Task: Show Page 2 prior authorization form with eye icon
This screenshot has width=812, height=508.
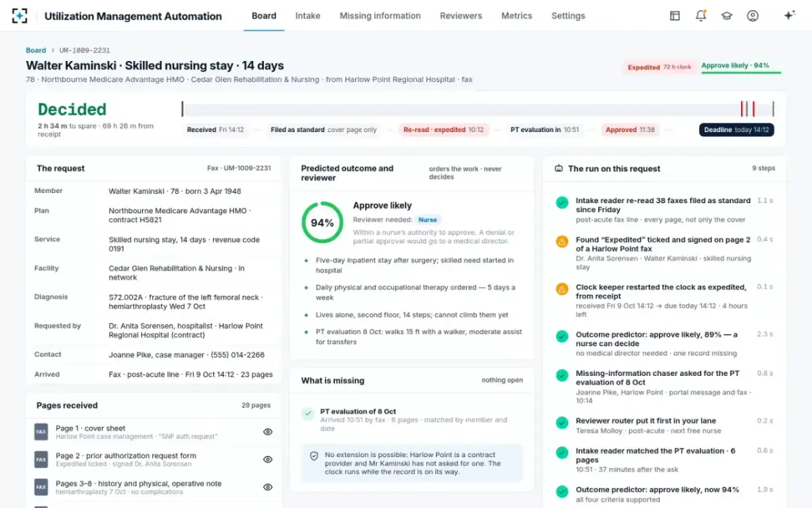Action: coord(267,459)
